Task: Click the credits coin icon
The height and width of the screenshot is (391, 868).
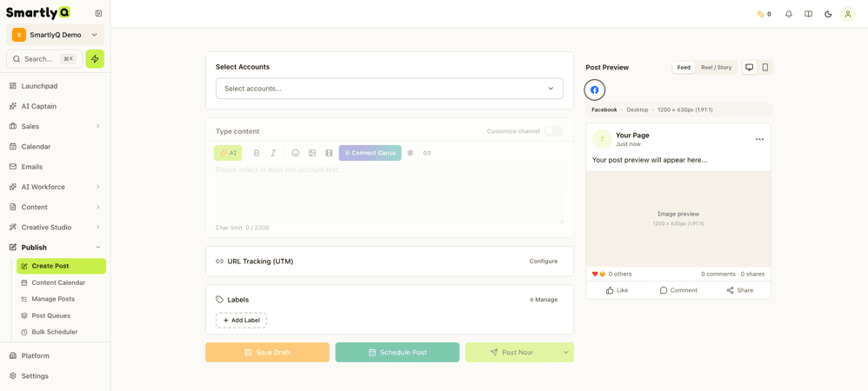Action: click(x=760, y=15)
